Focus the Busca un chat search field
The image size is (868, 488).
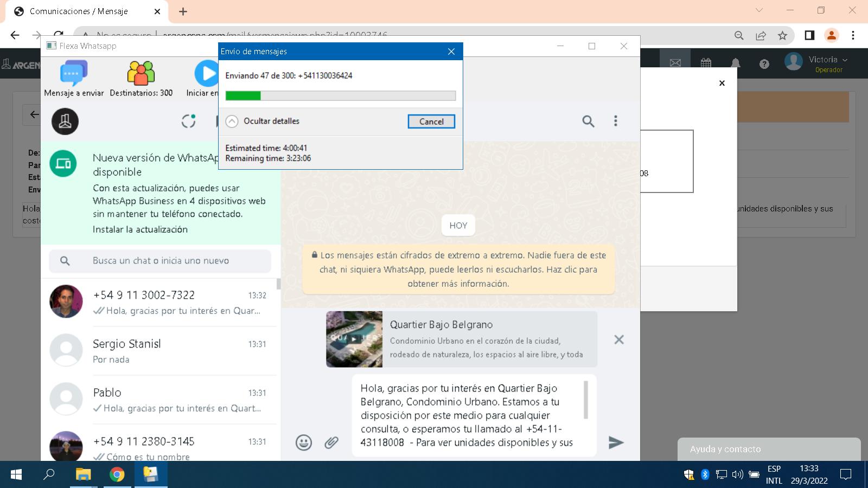coord(160,261)
